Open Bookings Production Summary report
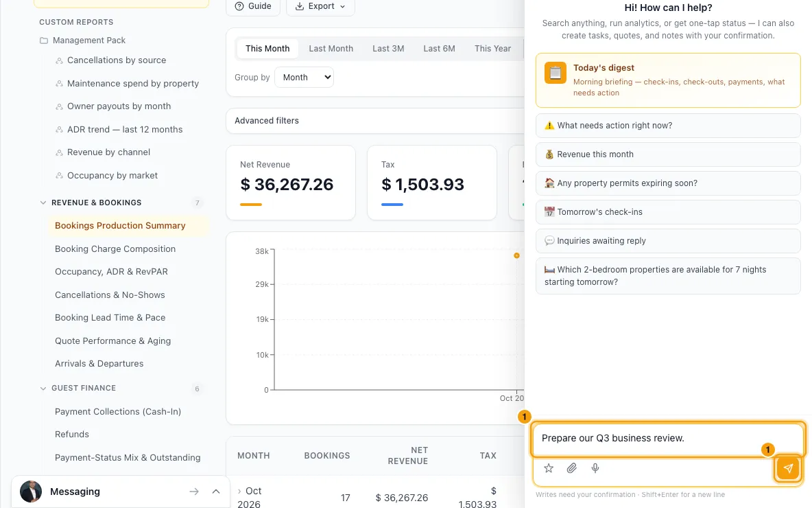Screen dimensions: 812x508 (128, 226)
